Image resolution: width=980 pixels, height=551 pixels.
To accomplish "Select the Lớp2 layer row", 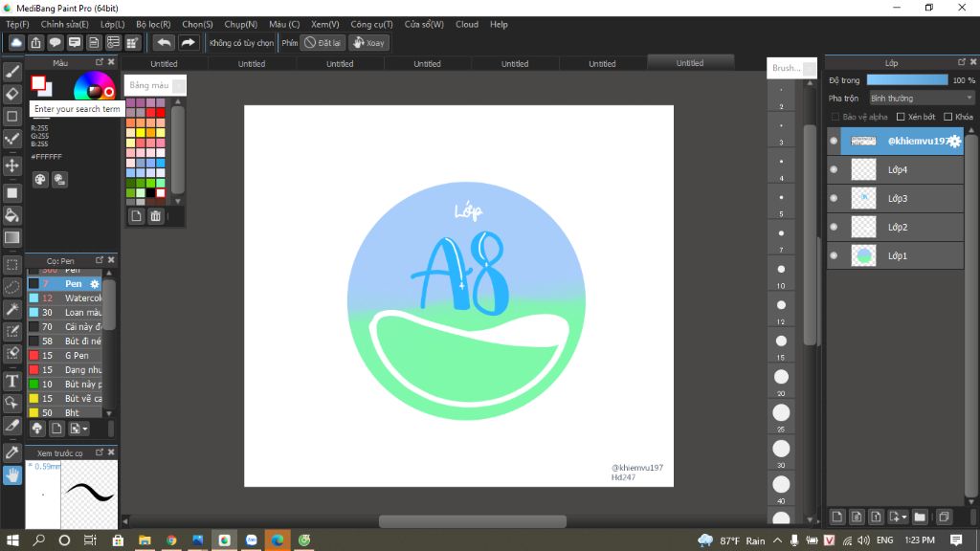I will point(896,227).
